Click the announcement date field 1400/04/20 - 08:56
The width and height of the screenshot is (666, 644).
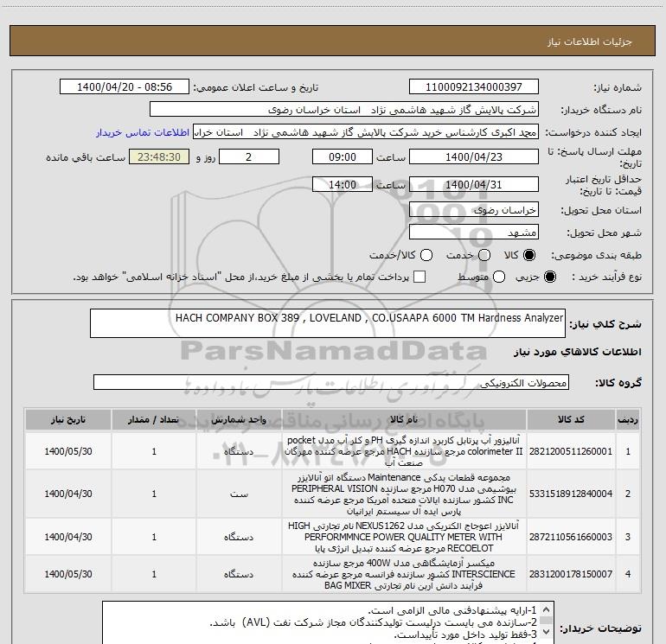[x=125, y=87]
